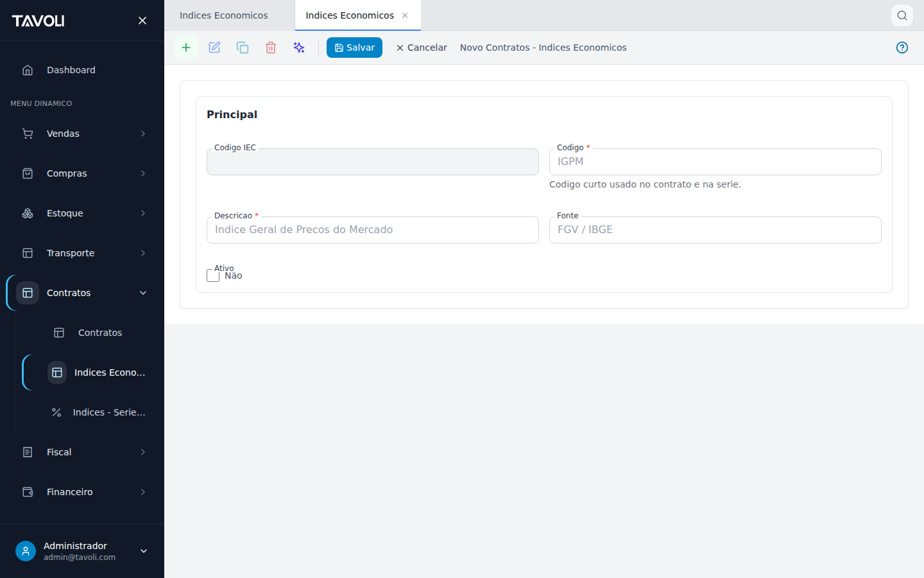
Task: Click the Fiscal document icon
Action: coord(28,452)
